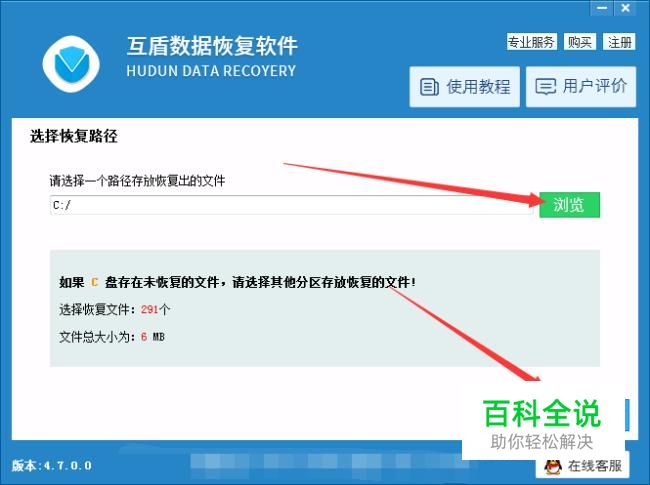Click the 互盾数据恢复软件 title text
This screenshot has height=485, width=650.
click(212, 46)
